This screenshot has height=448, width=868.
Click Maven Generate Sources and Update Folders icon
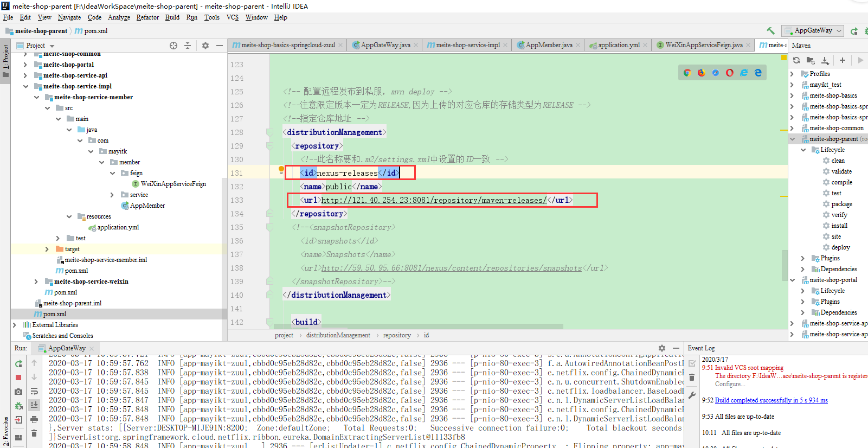click(811, 60)
